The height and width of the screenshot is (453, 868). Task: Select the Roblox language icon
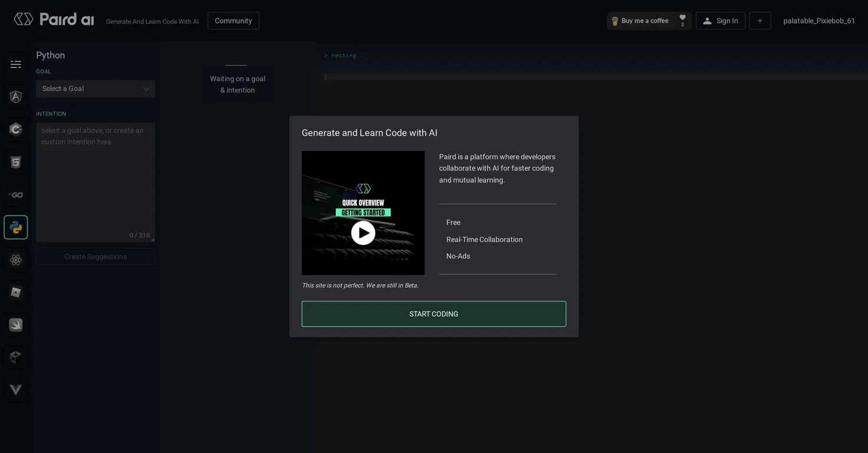tap(16, 293)
